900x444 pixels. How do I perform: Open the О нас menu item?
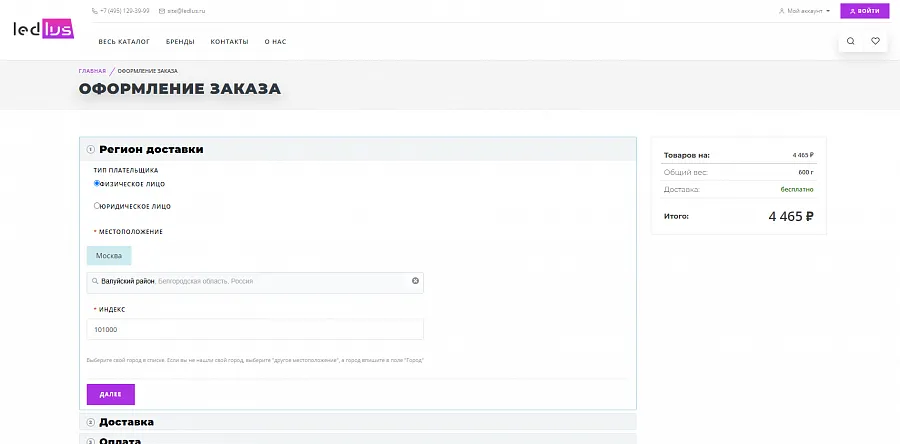pyautogui.click(x=276, y=42)
